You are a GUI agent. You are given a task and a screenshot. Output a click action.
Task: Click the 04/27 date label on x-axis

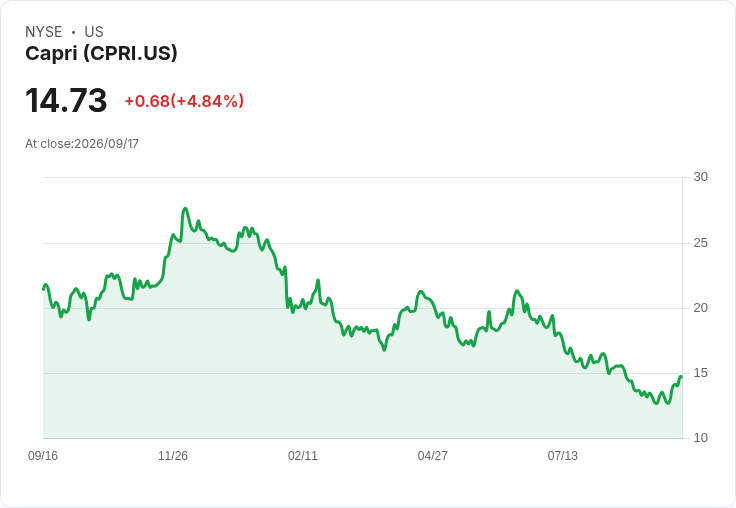click(433, 455)
